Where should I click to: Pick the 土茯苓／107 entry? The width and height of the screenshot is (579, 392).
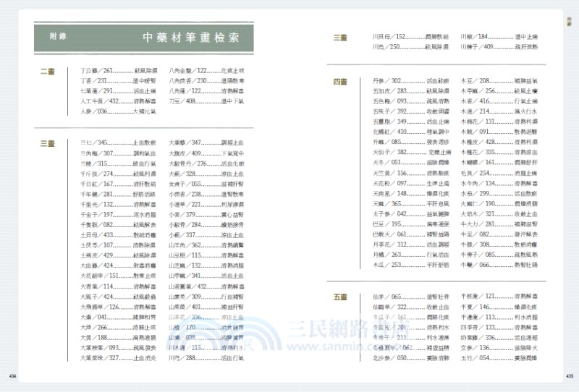[x=119, y=245]
